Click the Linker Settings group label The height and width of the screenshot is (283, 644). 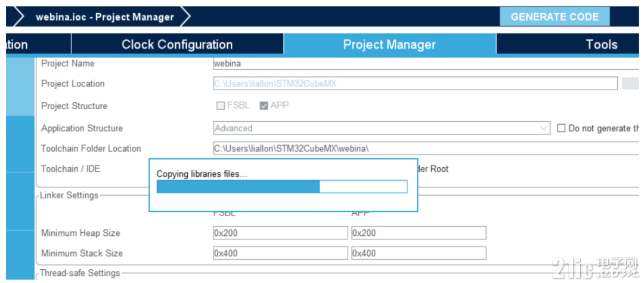69,195
